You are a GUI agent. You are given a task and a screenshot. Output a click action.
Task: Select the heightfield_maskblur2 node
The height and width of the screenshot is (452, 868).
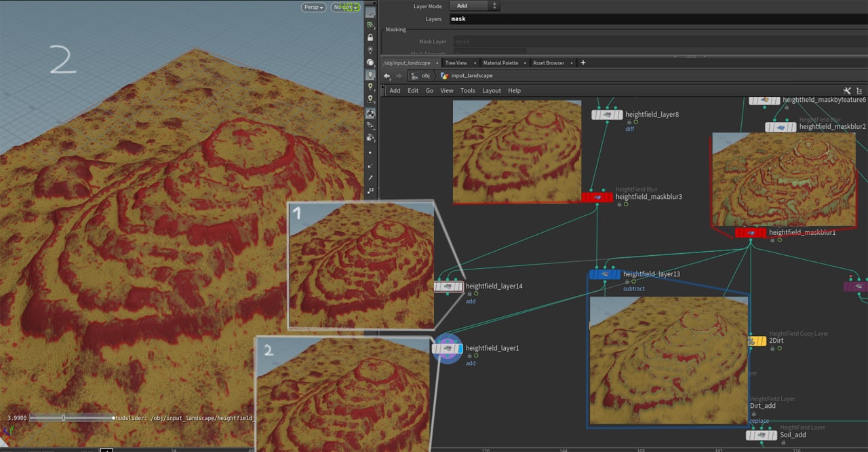tap(781, 127)
